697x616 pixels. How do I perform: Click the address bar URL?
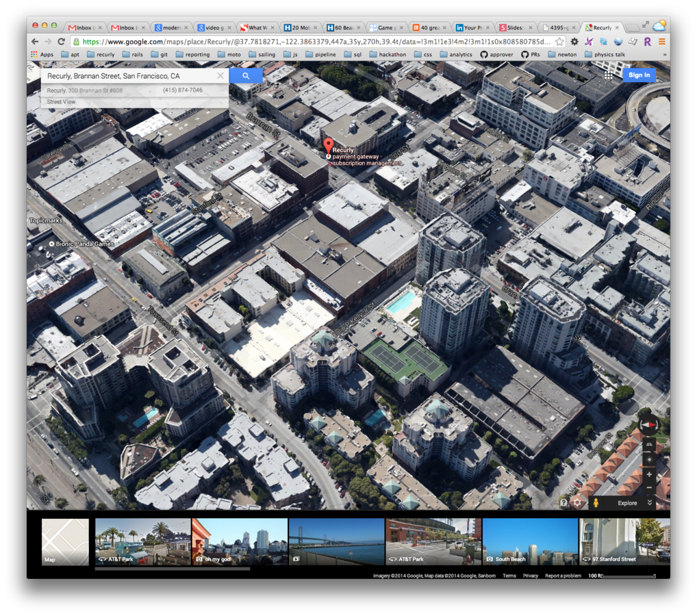point(316,42)
